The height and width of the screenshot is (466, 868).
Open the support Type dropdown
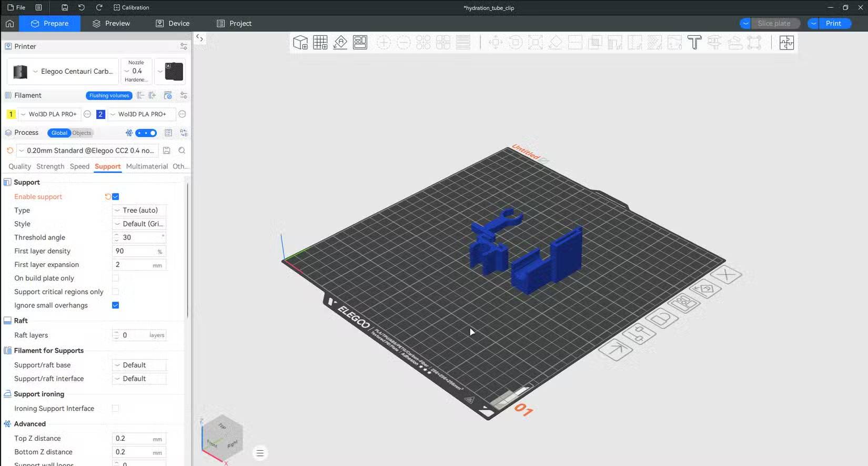[x=139, y=210]
